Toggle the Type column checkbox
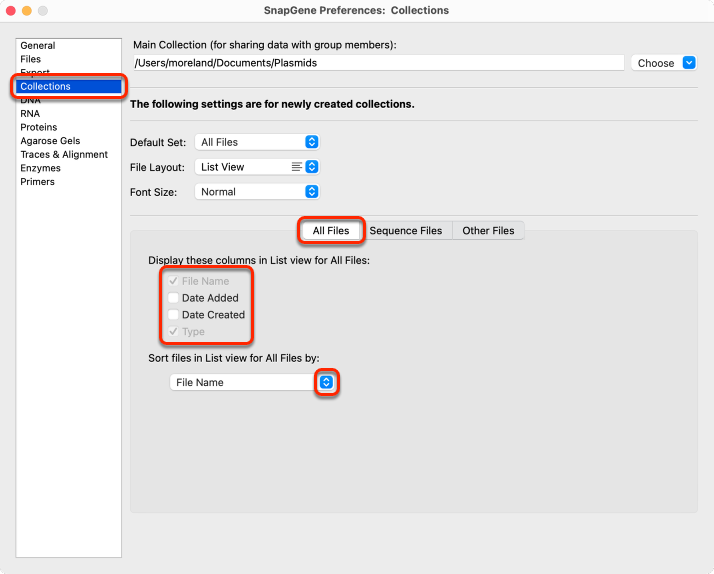The width and height of the screenshot is (714, 574). point(173,332)
